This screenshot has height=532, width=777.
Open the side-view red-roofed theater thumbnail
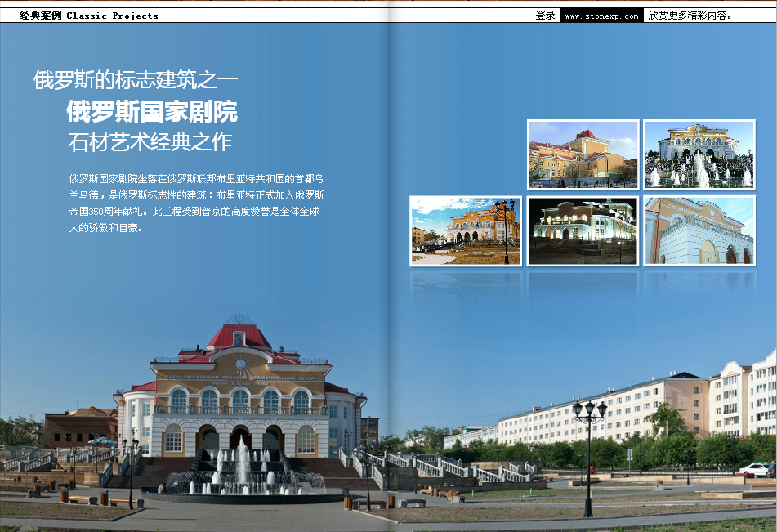(x=583, y=154)
